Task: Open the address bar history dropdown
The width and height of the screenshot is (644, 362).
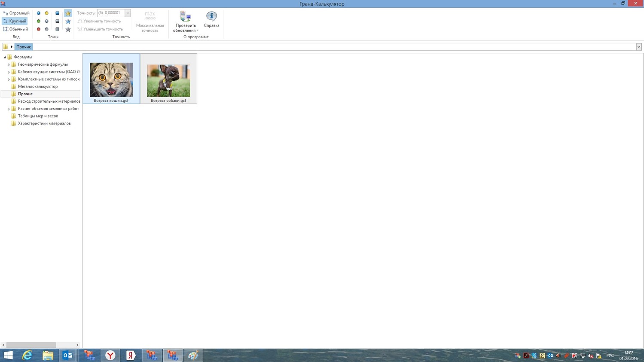Action: 639,47
